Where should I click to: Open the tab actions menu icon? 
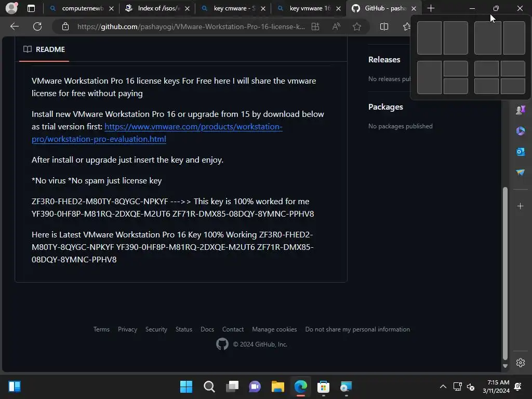pos(31,8)
